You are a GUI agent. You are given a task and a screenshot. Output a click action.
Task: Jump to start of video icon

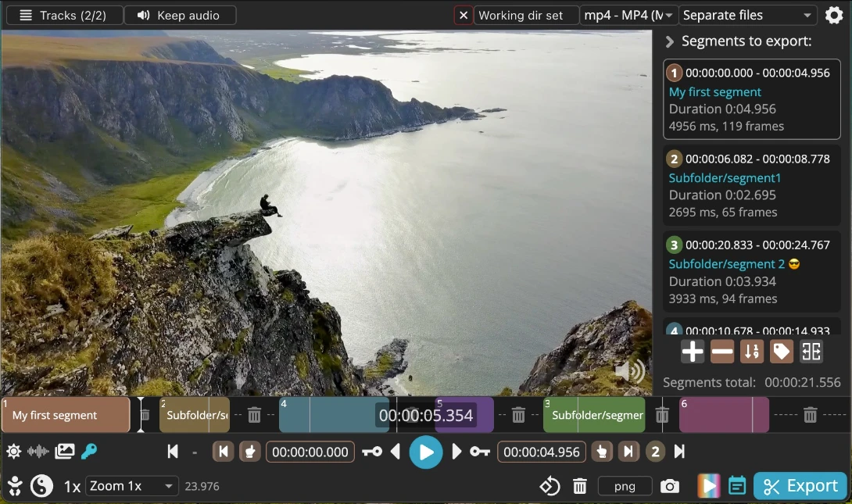click(173, 452)
